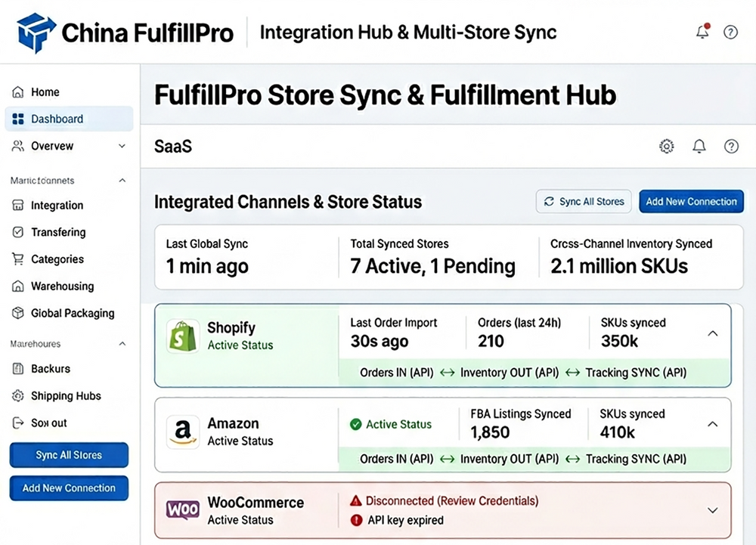756x545 pixels.
Task: Click '1 min ago' last sync value
Action: [207, 266]
